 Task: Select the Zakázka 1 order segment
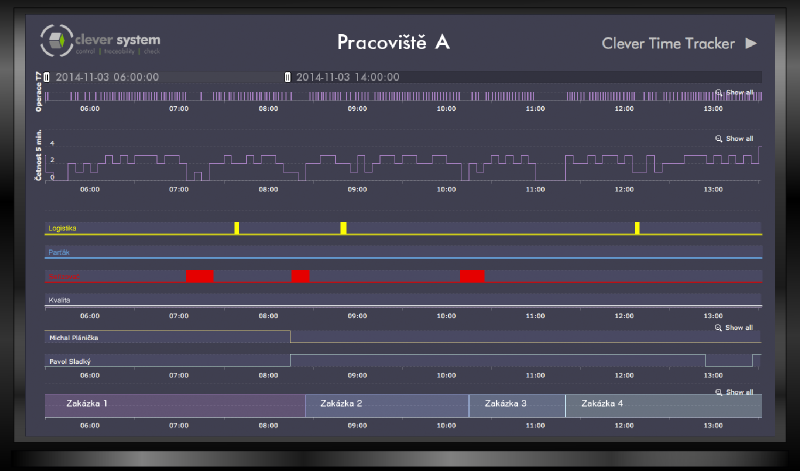click(x=175, y=406)
